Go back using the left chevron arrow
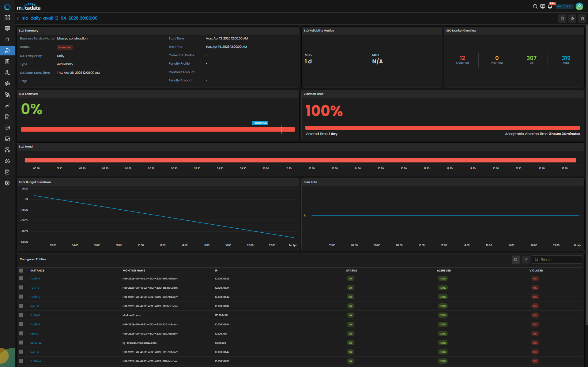 tap(18, 18)
